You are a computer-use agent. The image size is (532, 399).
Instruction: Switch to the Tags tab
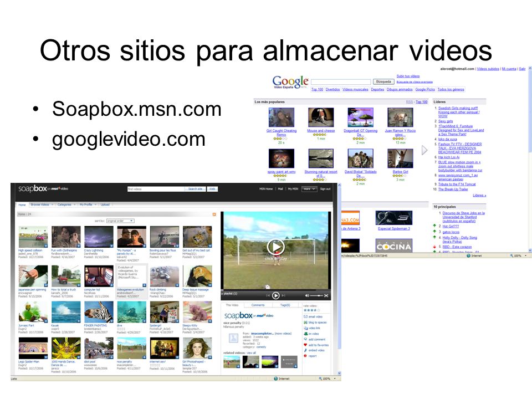[285, 305]
